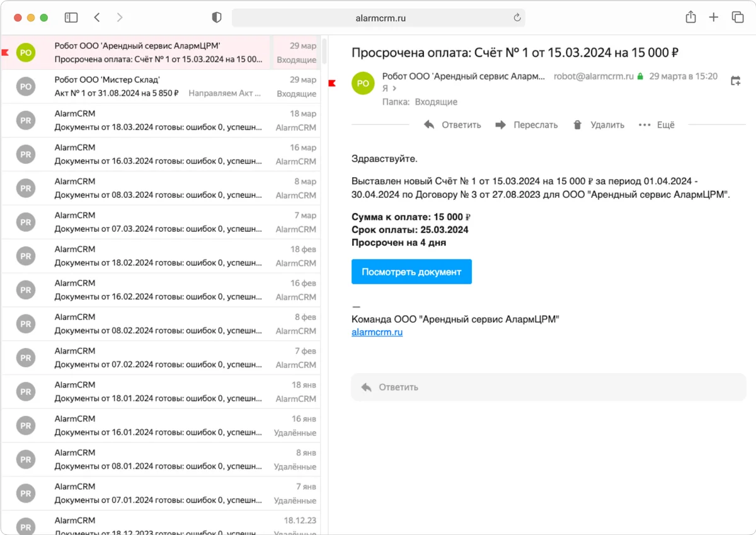Image resolution: width=756 pixels, height=535 pixels.
Task: Open the Safari share icon
Action: [x=690, y=17]
